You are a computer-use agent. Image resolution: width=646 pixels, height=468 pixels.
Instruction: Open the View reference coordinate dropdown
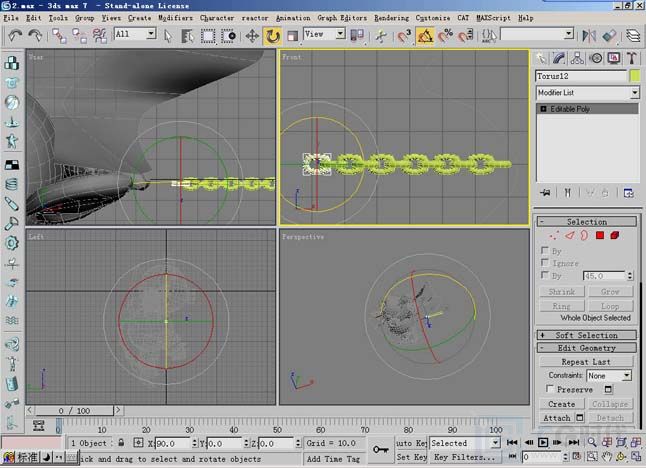click(324, 34)
